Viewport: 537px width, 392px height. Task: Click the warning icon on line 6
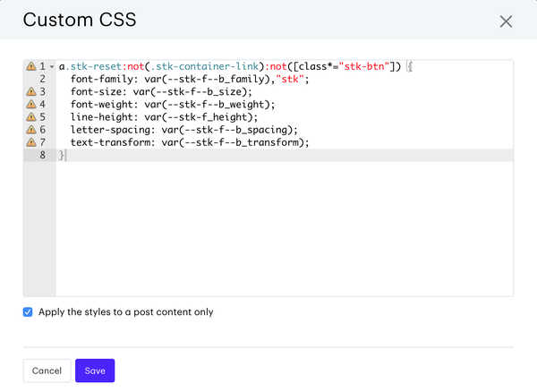coord(31,130)
